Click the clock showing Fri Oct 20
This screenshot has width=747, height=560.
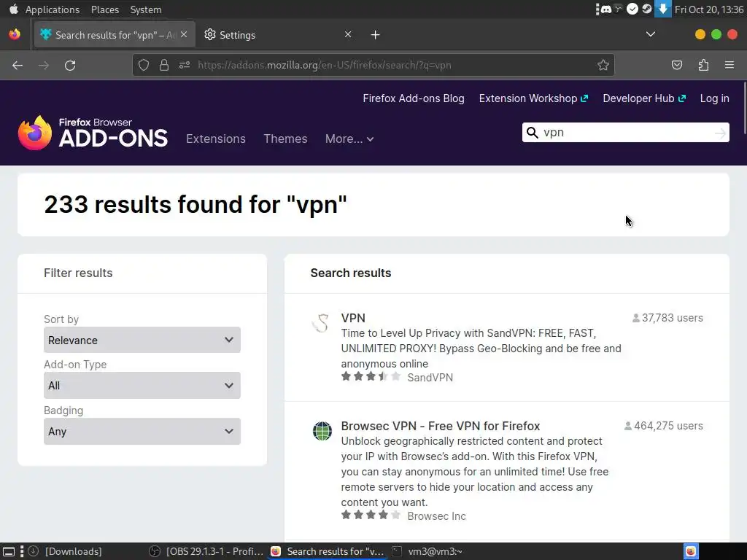(709, 9)
